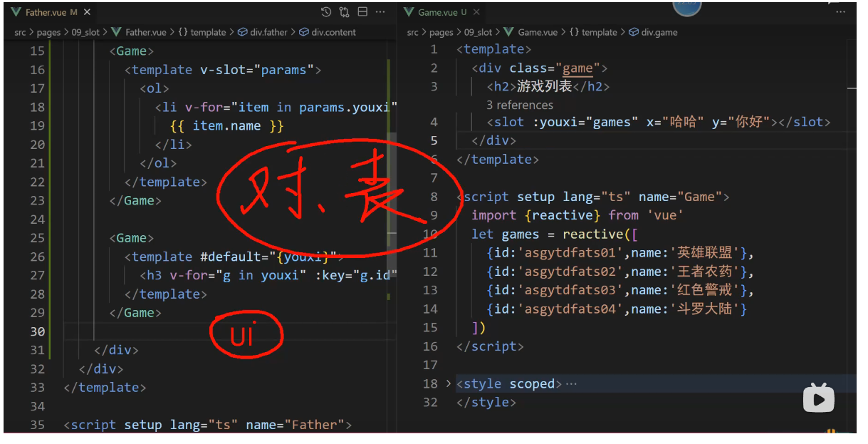868x444 pixels.
Task: Open Game.vue breadcrumb file entry
Action: click(x=531, y=32)
